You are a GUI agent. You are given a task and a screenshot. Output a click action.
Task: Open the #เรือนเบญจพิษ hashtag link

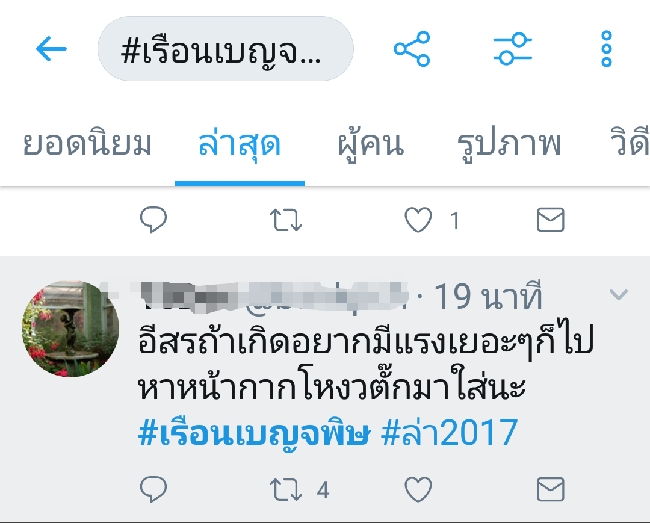click(x=253, y=433)
